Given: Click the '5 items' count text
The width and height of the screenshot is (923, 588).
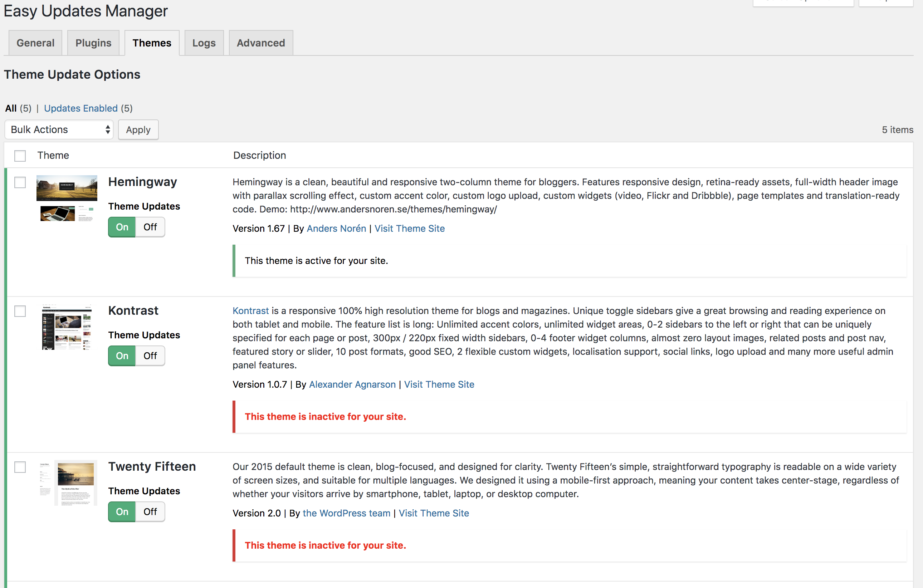Looking at the screenshot, I should [897, 130].
